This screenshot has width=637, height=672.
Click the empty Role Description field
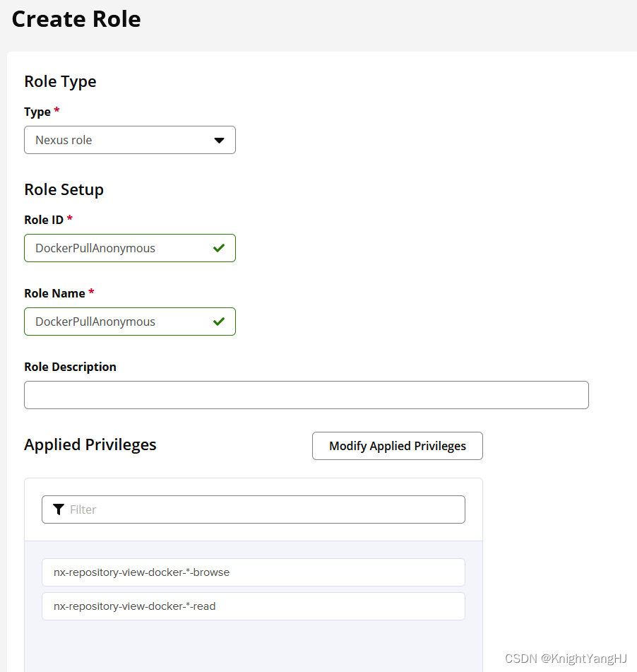pyautogui.click(x=306, y=395)
